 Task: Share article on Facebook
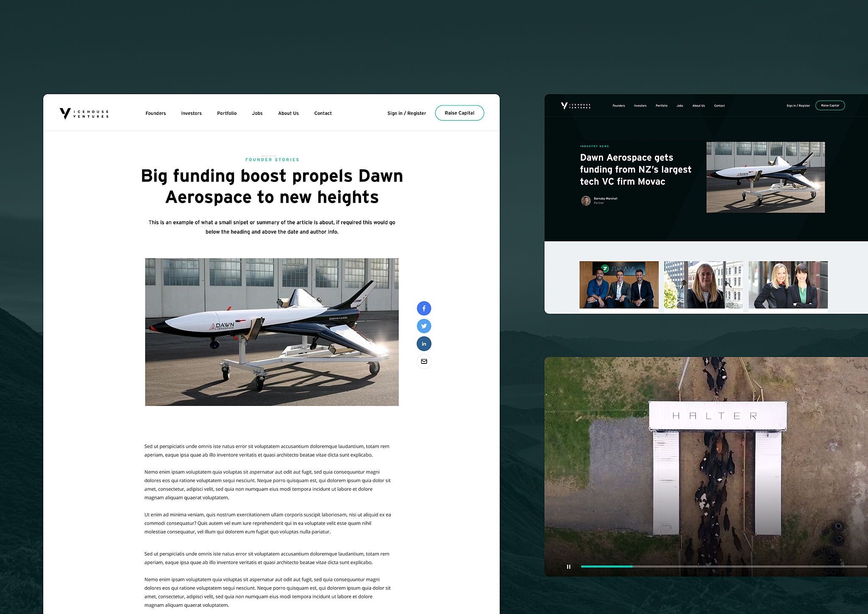click(x=424, y=308)
